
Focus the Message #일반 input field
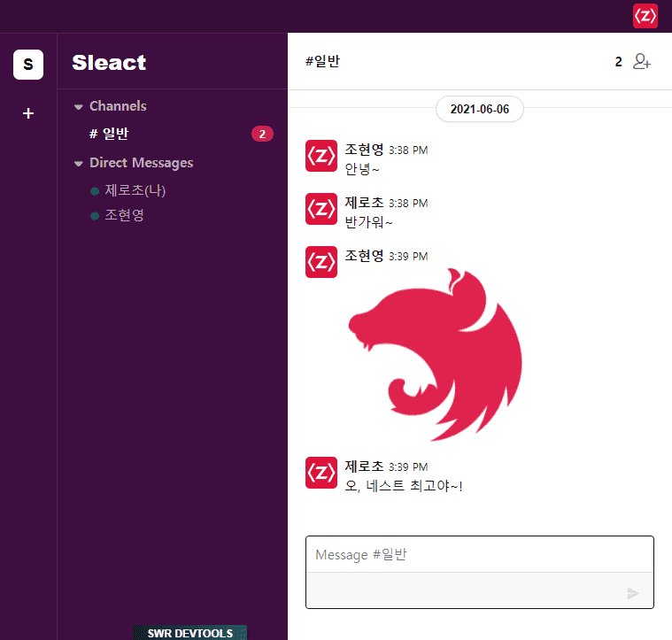click(480, 554)
